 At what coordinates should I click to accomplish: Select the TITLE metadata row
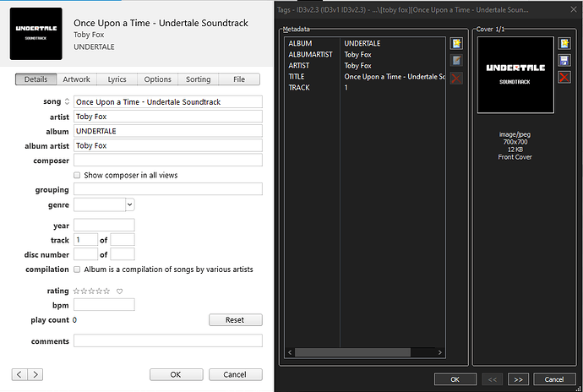[365, 77]
